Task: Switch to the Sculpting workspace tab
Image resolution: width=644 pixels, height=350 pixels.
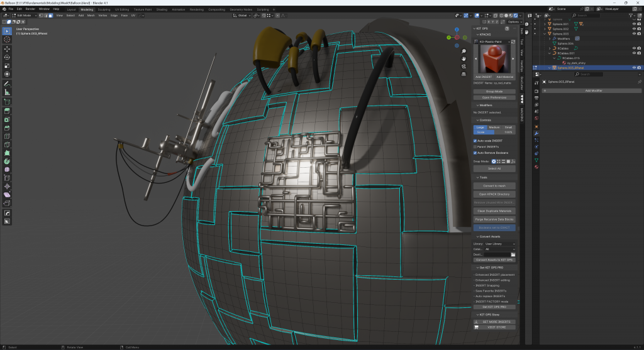Action: coord(104,9)
